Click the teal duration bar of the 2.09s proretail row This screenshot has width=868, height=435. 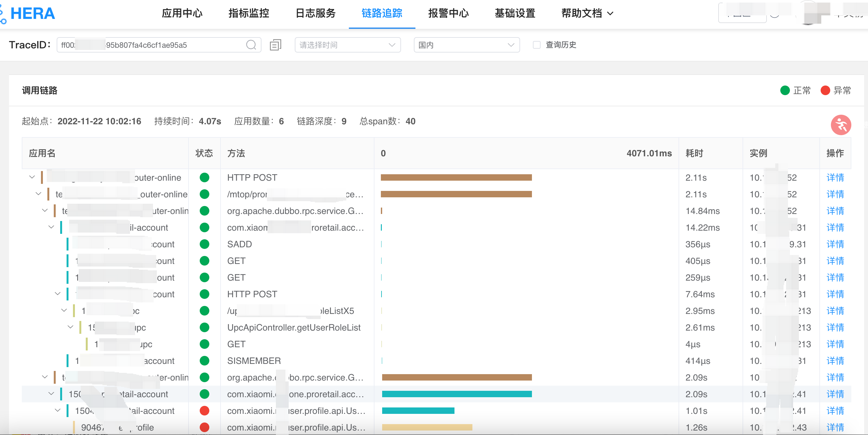pos(457,394)
